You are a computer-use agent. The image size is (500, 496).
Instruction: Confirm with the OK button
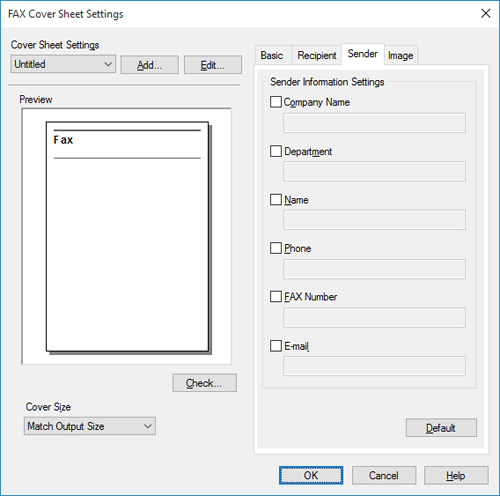(311, 475)
